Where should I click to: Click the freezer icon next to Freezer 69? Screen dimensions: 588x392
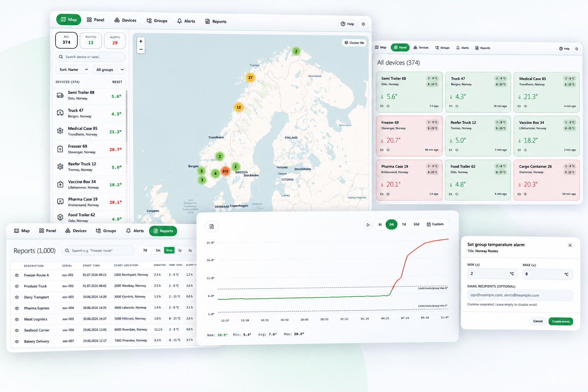pos(60,149)
